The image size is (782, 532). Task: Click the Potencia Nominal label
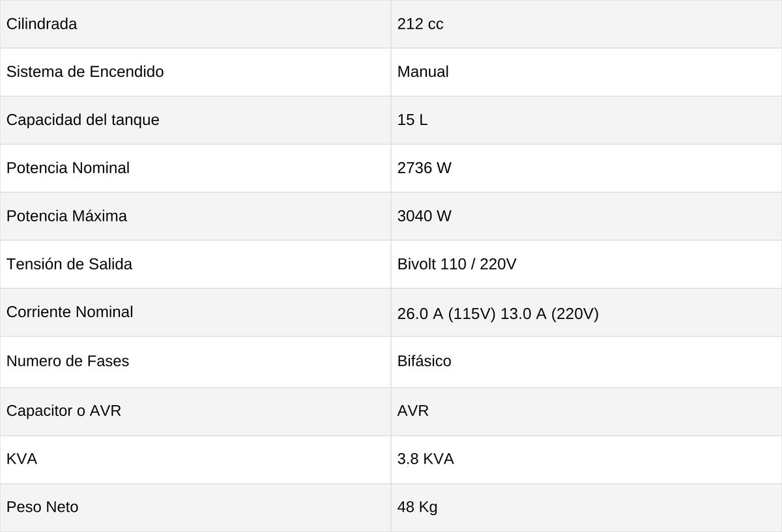68,168
